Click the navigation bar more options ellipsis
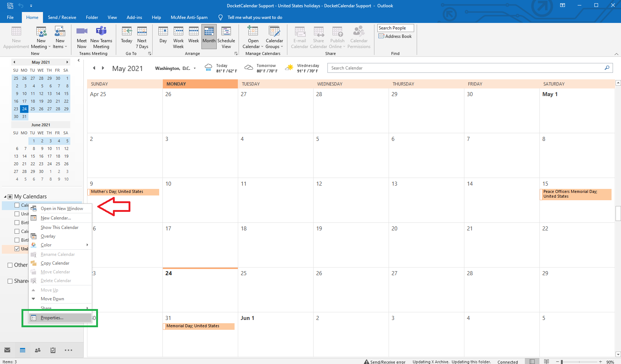This screenshot has width=621, height=364. 68,350
